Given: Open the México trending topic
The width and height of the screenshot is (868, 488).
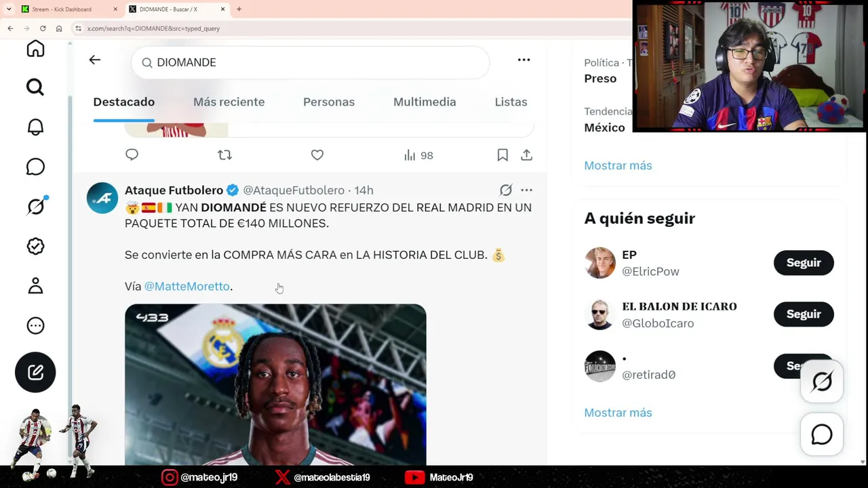Looking at the screenshot, I should [605, 127].
